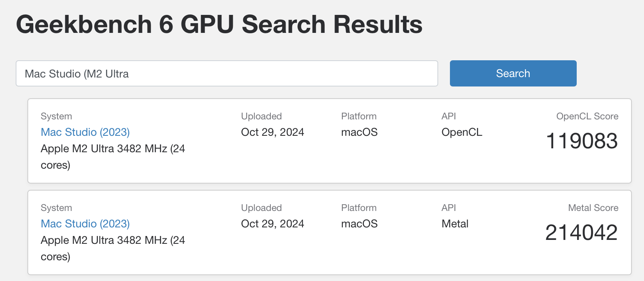This screenshot has width=644, height=281.
Task: Open Mac Studio (2023) link in OpenCL result
Action: pyautogui.click(x=85, y=132)
